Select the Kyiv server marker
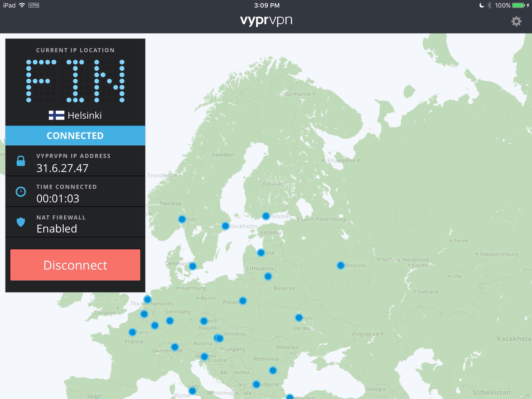The height and width of the screenshot is (399, 532). click(299, 317)
